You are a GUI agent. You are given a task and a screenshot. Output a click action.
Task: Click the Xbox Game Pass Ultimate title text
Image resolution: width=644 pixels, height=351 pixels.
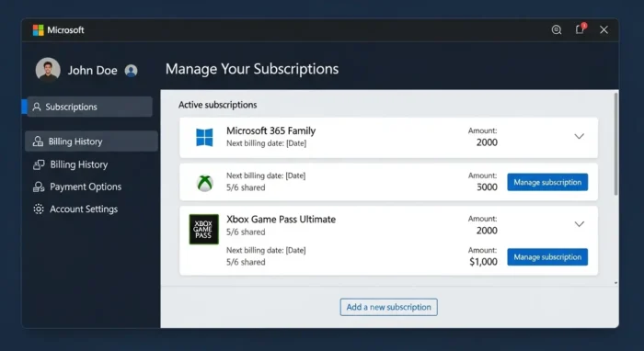tap(281, 219)
